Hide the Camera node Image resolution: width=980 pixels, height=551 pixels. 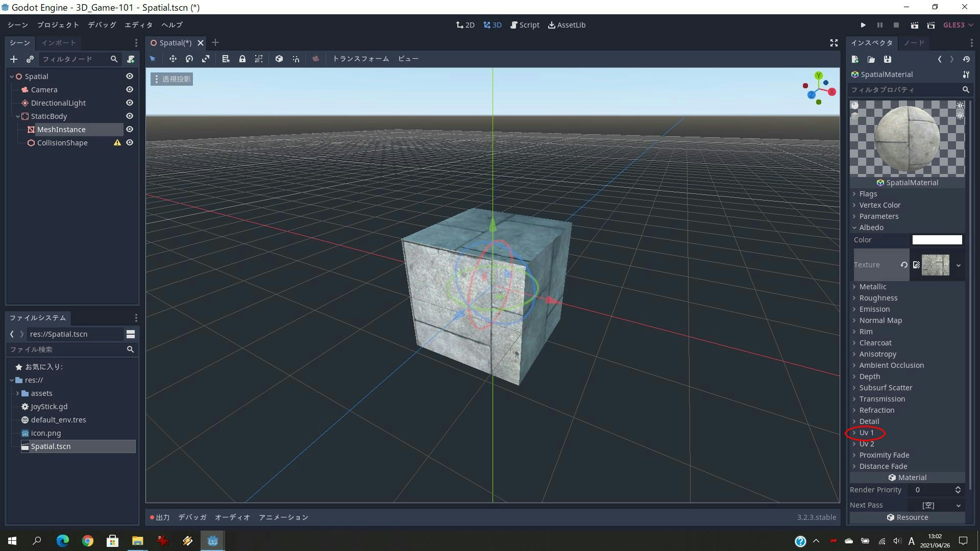point(129,89)
